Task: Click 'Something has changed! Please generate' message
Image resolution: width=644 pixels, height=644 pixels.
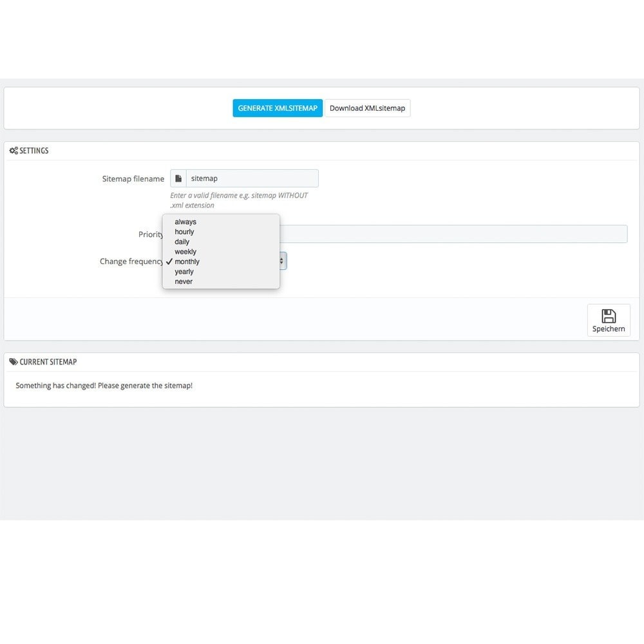Action: click(x=104, y=385)
